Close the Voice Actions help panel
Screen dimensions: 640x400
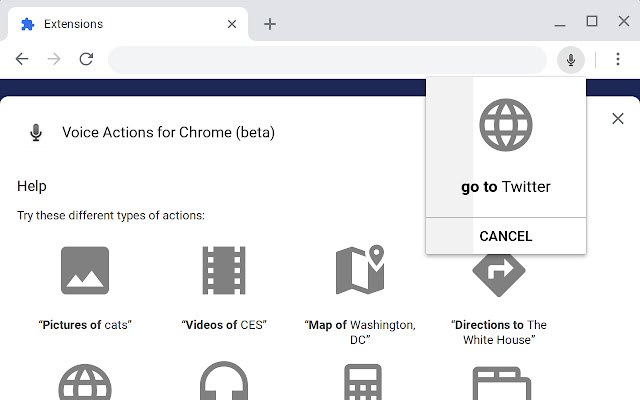coord(617,119)
